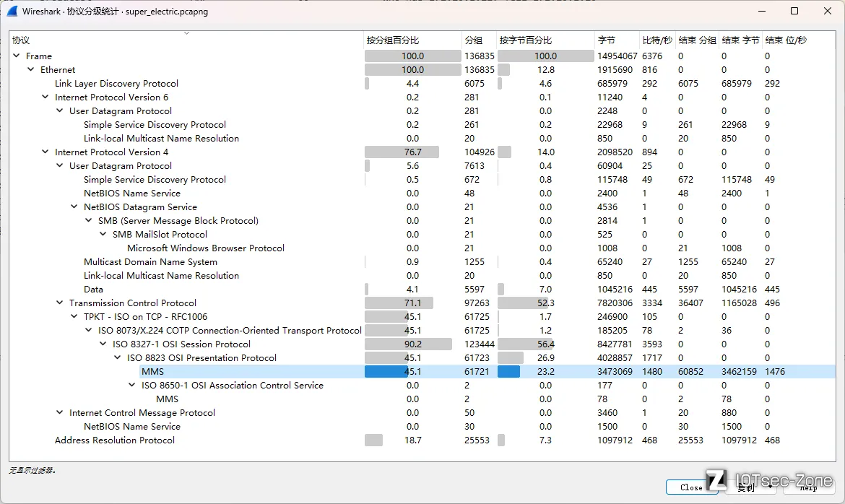The width and height of the screenshot is (845, 504).
Task: Sort by the 结束 位/秒 column header
Action: point(786,40)
